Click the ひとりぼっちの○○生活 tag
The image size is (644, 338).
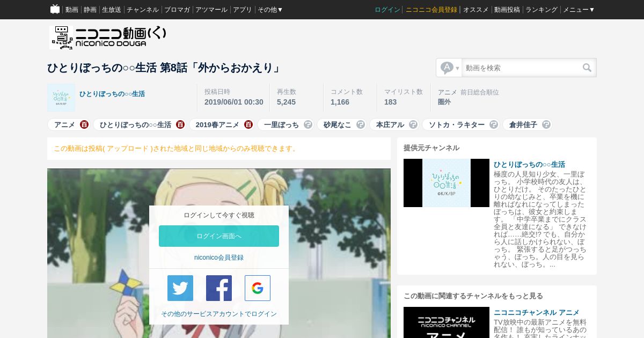coord(135,124)
